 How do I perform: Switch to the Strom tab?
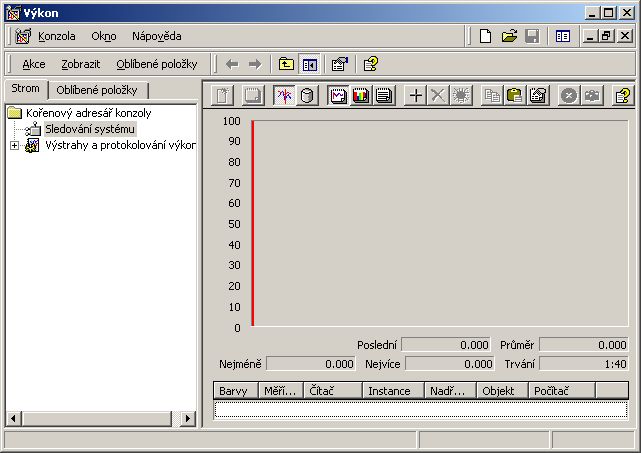[25, 88]
